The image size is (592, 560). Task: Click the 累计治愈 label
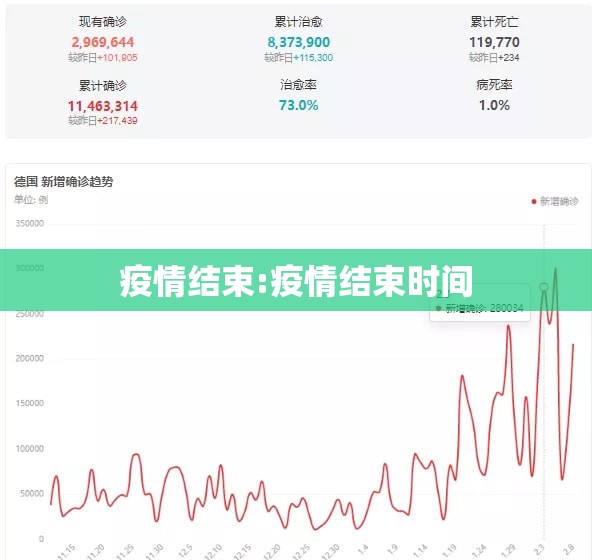click(299, 22)
